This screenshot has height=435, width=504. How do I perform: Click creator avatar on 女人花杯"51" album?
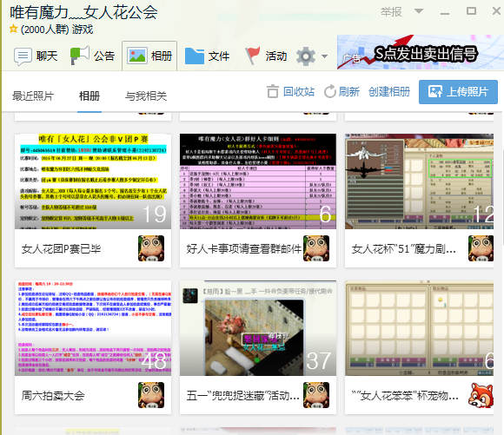(x=481, y=248)
